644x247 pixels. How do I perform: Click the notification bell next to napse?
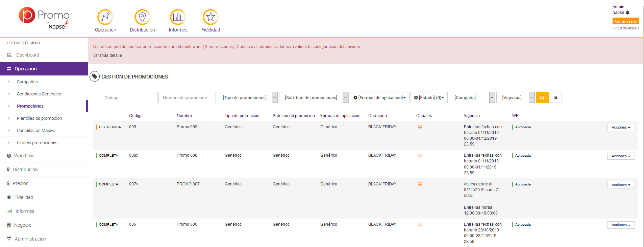(627, 13)
